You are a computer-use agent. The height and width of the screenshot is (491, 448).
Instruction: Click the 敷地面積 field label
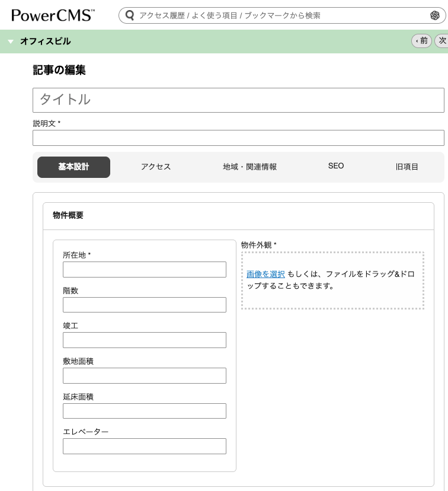(x=78, y=361)
